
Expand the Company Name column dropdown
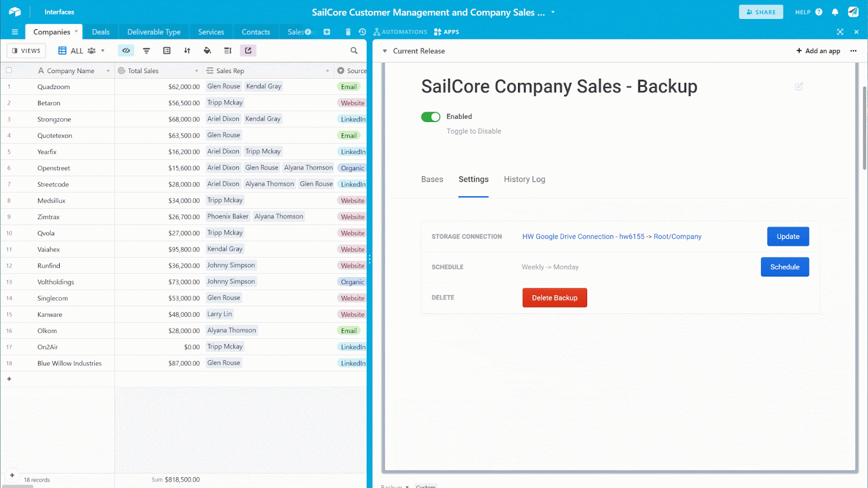[108, 71]
